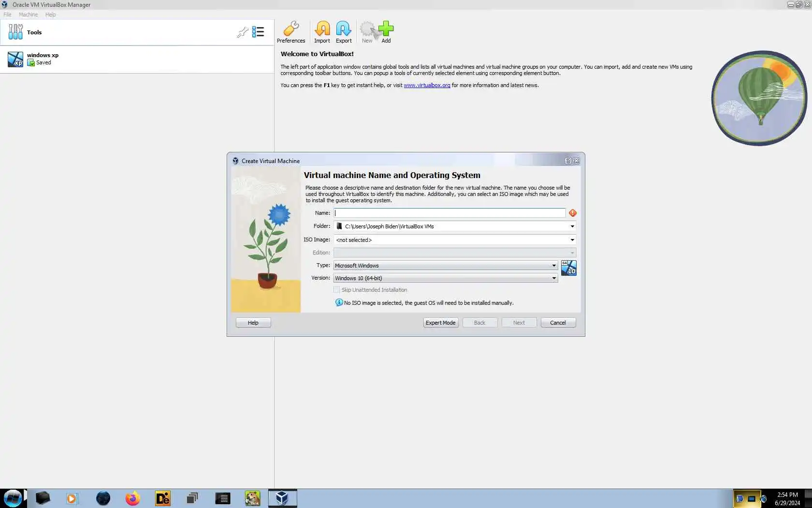The height and width of the screenshot is (508, 812).
Task: Click the info icon about ISO image
Action: pyautogui.click(x=339, y=302)
